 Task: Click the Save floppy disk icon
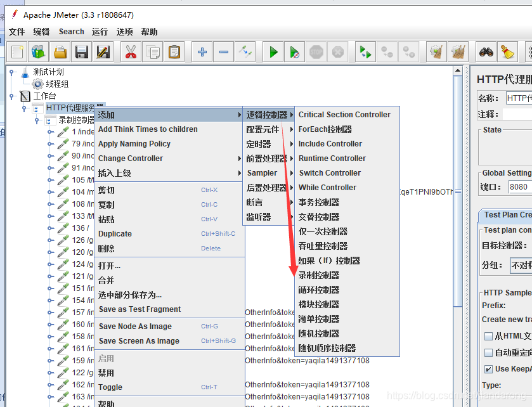pyautogui.click(x=81, y=52)
